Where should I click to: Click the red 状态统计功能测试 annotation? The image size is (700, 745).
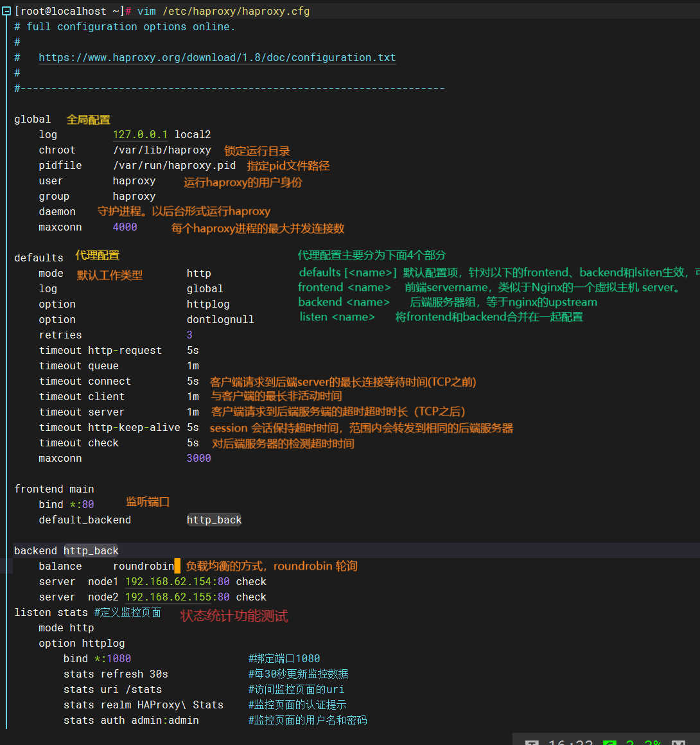(x=234, y=617)
